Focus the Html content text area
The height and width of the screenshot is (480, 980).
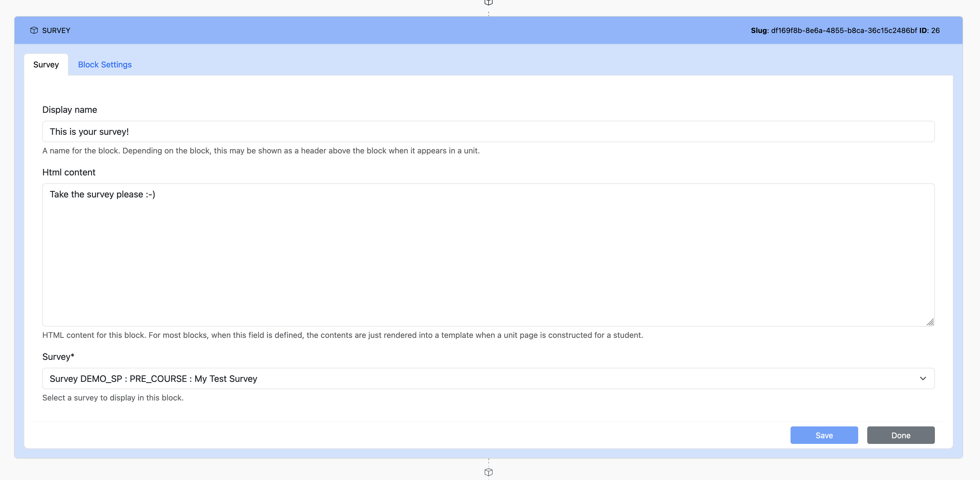pyautogui.click(x=489, y=255)
